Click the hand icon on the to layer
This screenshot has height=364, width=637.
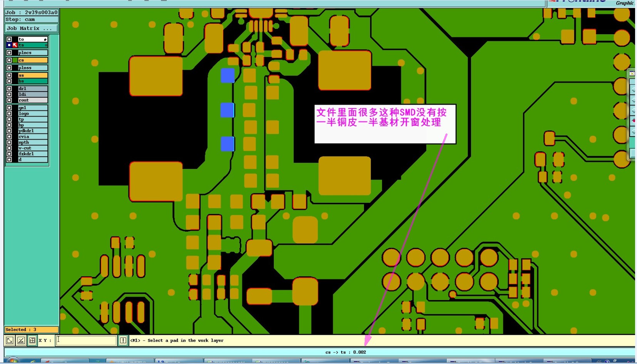click(x=45, y=39)
